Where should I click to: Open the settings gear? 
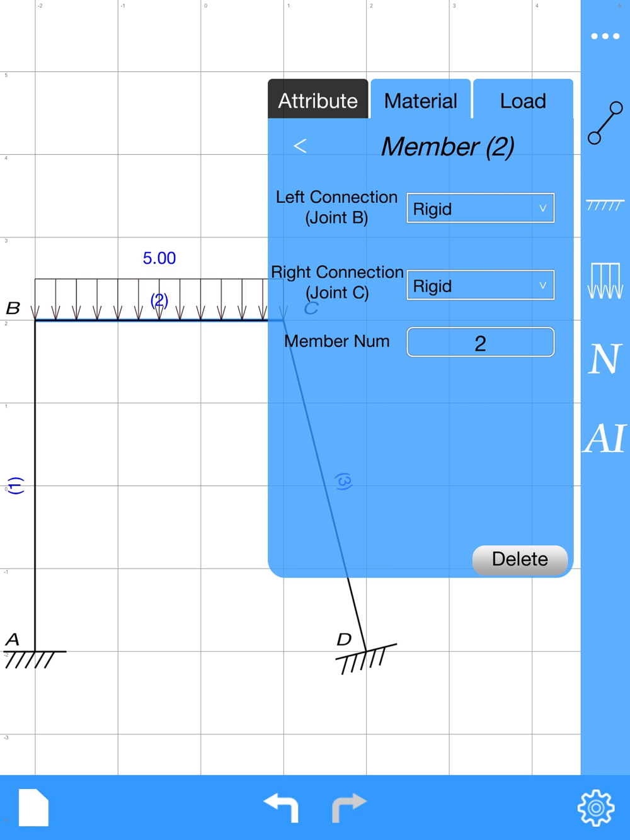[595, 807]
